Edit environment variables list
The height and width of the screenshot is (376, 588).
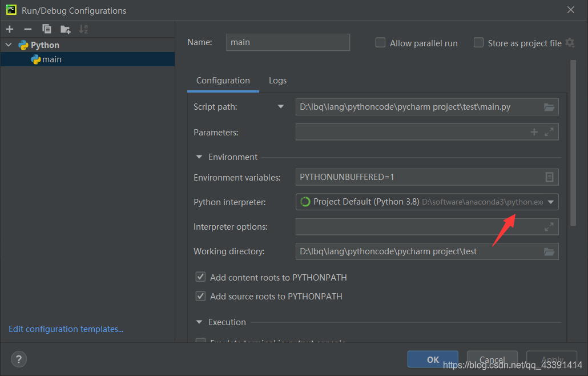pos(549,177)
